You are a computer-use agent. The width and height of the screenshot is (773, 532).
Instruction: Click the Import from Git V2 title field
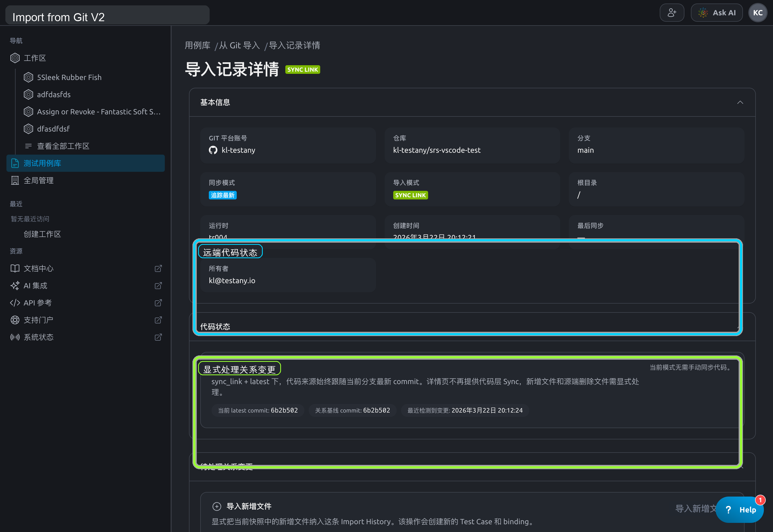(107, 16)
